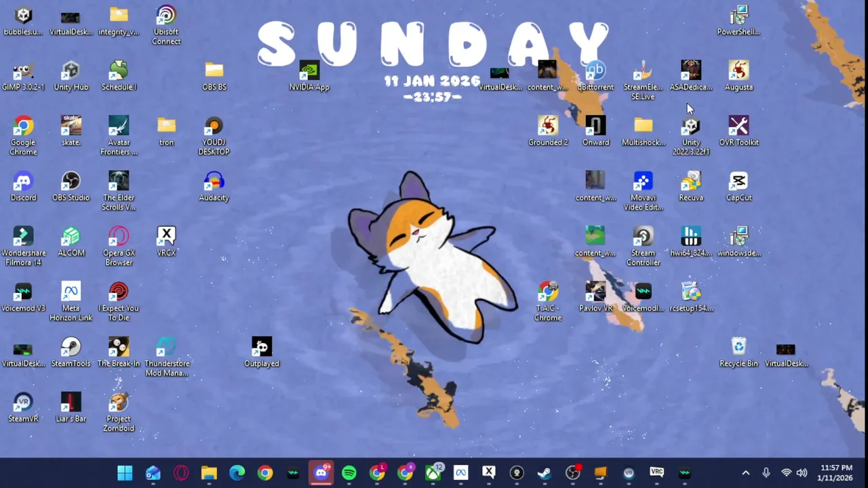Select the Augusta desktop icon
The image size is (868, 488).
tap(738, 76)
